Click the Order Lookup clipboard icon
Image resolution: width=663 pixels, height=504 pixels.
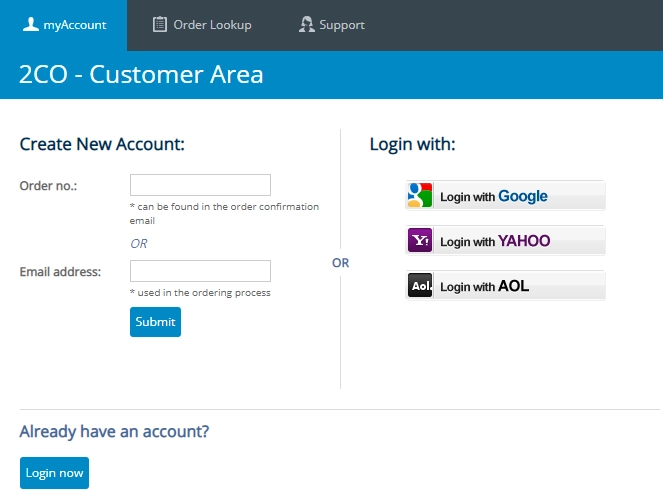(x=159, y=24)
